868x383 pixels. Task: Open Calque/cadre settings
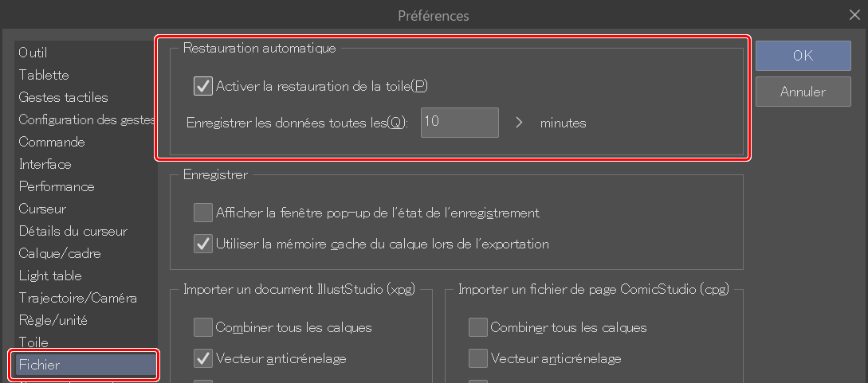(60, 253)
